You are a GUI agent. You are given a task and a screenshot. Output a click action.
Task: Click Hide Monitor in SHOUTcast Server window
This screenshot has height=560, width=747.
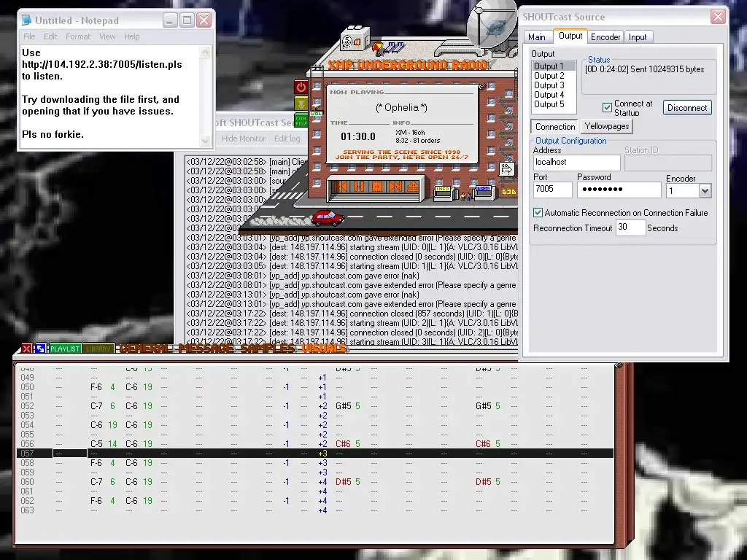point(243,139)
